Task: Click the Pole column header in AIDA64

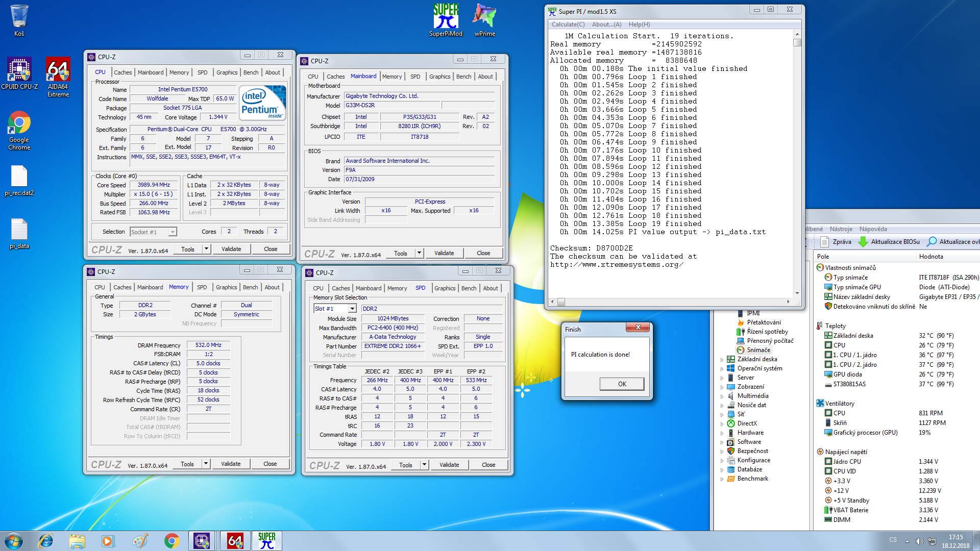Action: pos(865,257)
